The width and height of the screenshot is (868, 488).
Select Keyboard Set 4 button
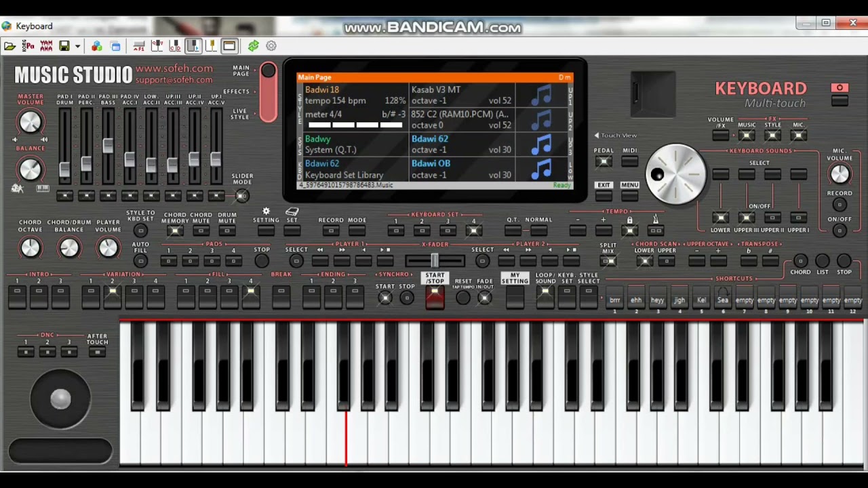click(473, 231)
